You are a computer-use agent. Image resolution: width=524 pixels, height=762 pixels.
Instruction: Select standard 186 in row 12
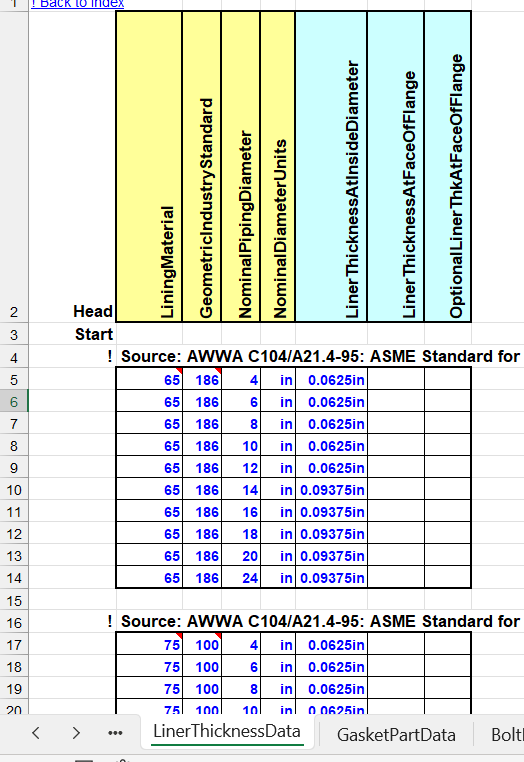click(x=202, y=534)
